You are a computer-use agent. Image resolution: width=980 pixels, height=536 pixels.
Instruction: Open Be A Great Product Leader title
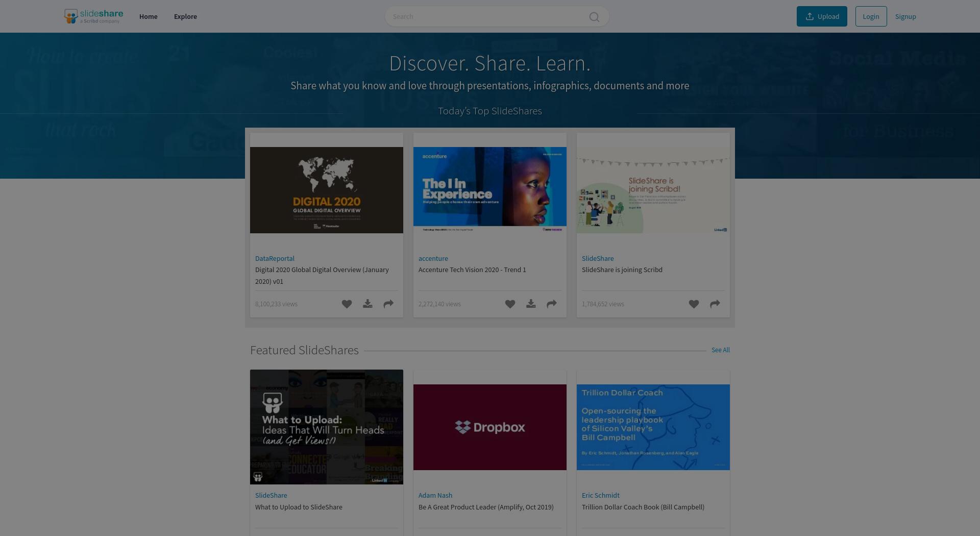(x=486, y=507)
